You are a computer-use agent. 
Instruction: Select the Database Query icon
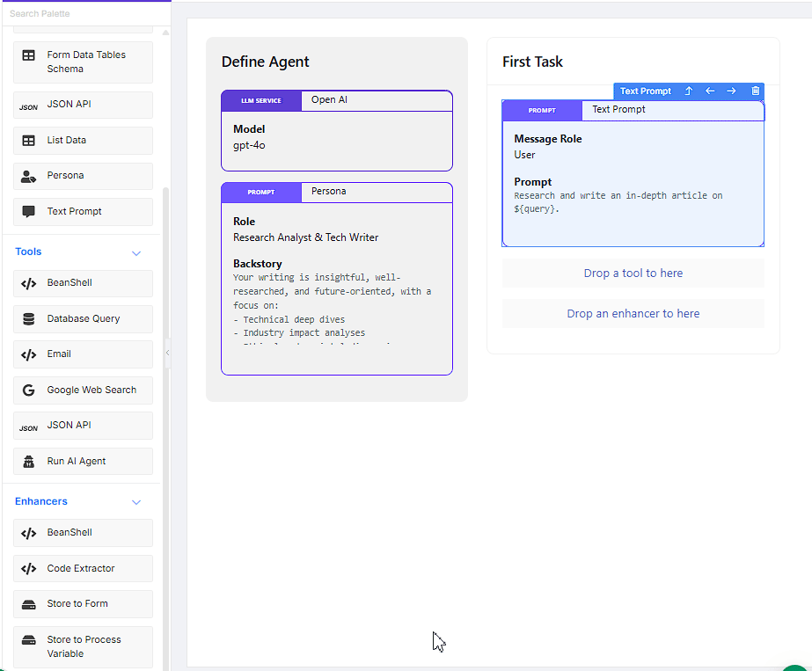[x=29, y=319]
